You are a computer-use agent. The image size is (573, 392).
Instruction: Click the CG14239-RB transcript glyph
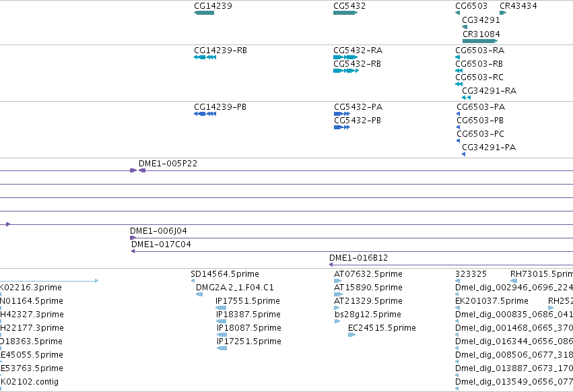point(205,57)
